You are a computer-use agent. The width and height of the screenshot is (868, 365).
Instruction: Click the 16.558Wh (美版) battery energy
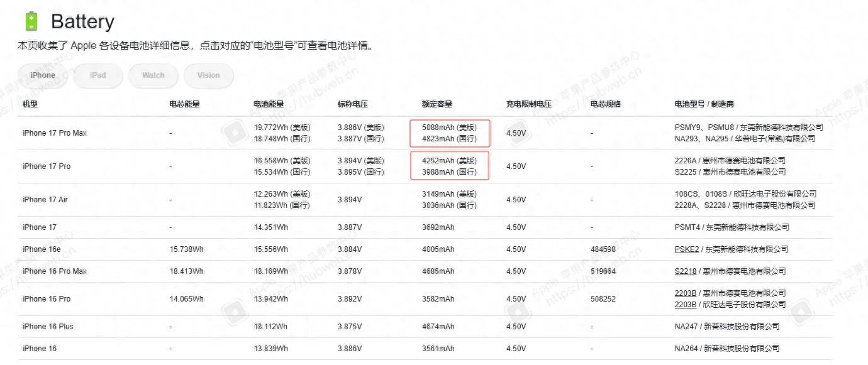pos(282,161)
